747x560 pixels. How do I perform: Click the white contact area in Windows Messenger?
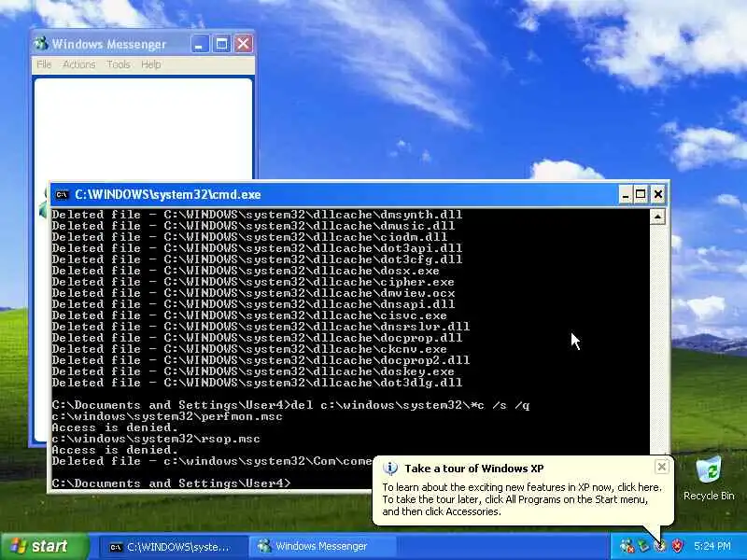point(143,129)
